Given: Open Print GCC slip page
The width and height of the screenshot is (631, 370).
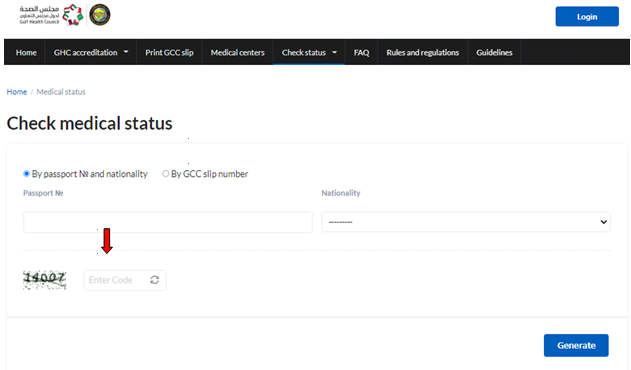Looking at the screenshot, I should [169, 52].
